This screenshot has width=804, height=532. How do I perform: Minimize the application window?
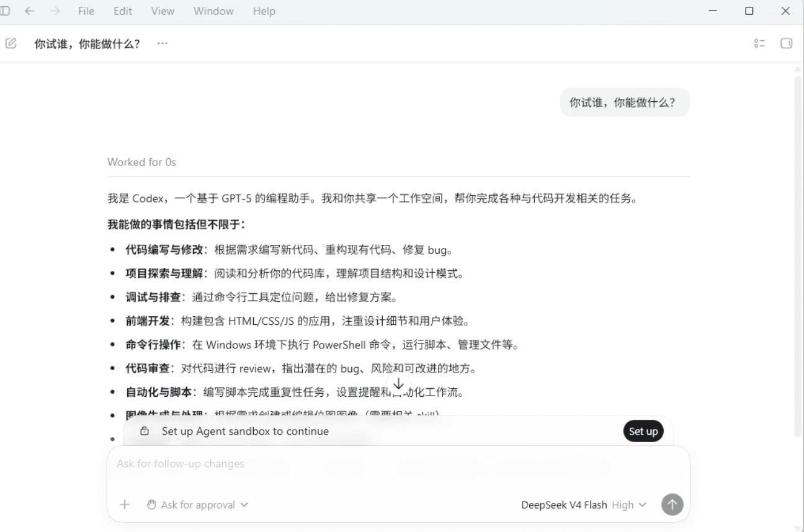click(x=713, y=11)
